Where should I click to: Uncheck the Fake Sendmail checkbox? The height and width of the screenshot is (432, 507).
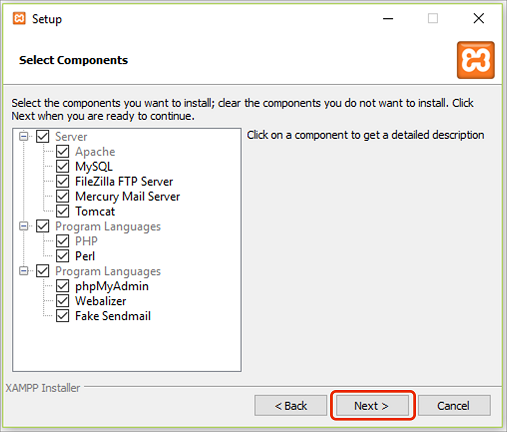tap(63, 316)
